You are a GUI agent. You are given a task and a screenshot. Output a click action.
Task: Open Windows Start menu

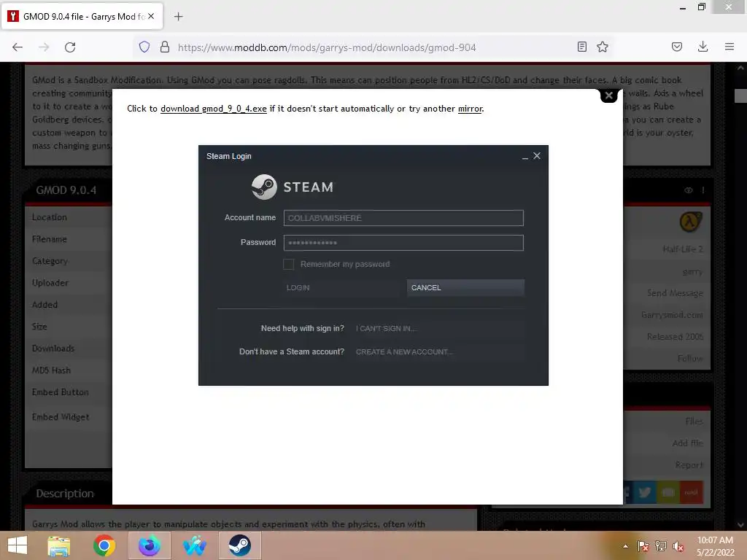click(x=18, y=545)
